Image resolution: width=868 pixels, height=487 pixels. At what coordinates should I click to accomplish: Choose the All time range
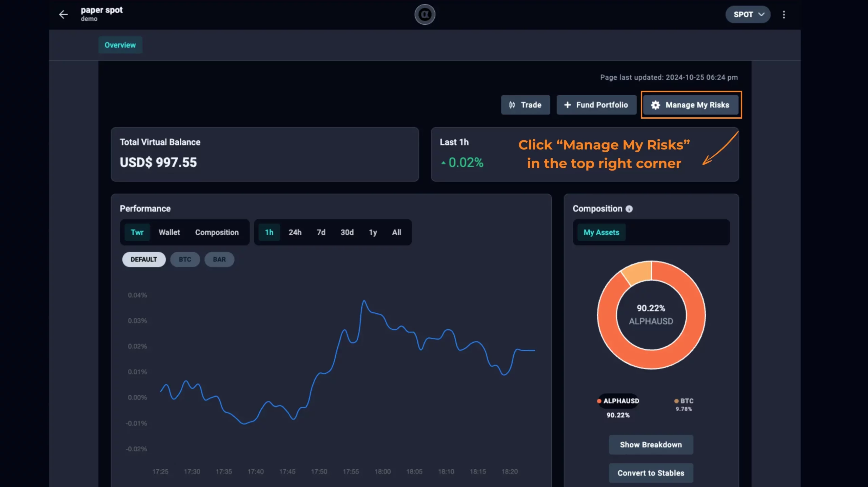pyautogui.click(x=396, y=232)
